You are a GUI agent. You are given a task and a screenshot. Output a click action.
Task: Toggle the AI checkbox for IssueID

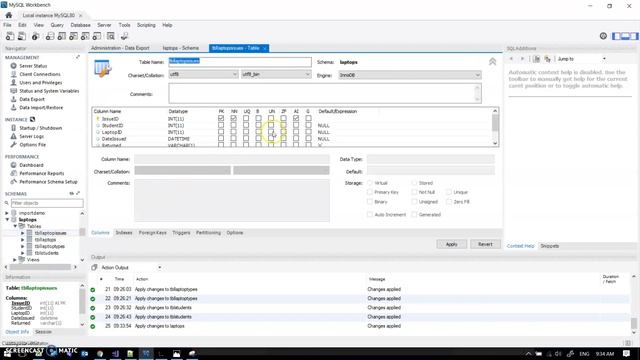(x=296, y=118)
